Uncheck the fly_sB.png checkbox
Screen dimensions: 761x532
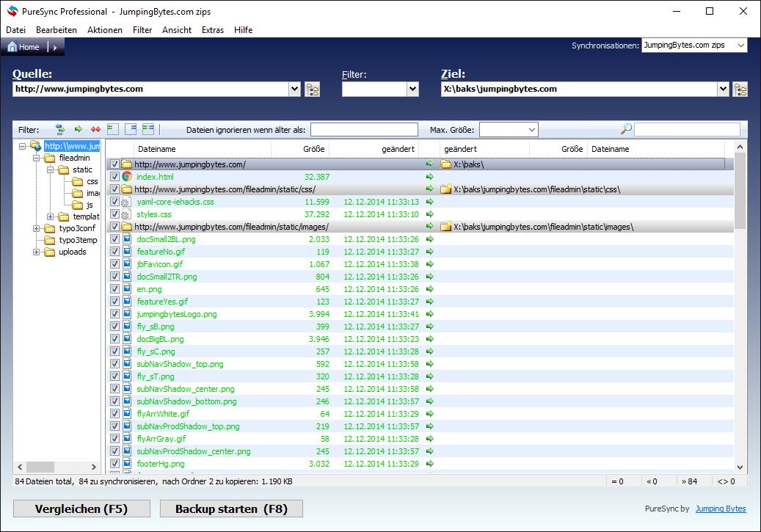coord(114,327)
